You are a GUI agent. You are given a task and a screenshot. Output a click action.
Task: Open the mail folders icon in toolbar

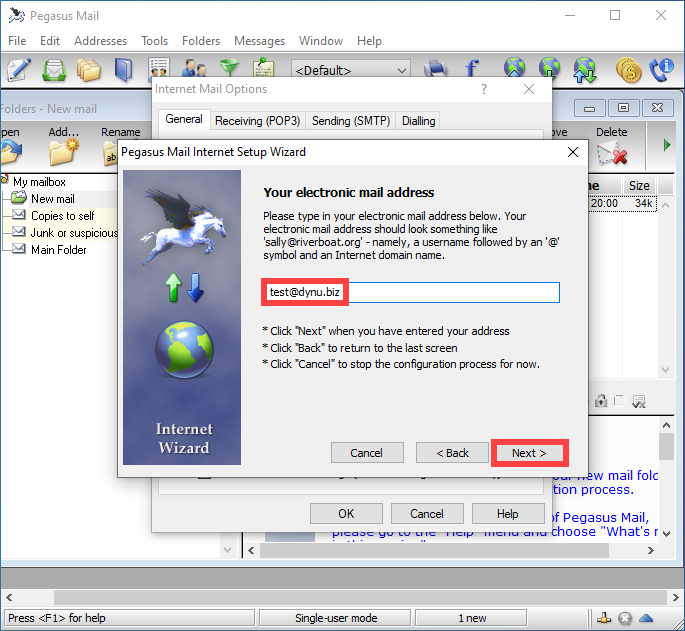(89, 69)
